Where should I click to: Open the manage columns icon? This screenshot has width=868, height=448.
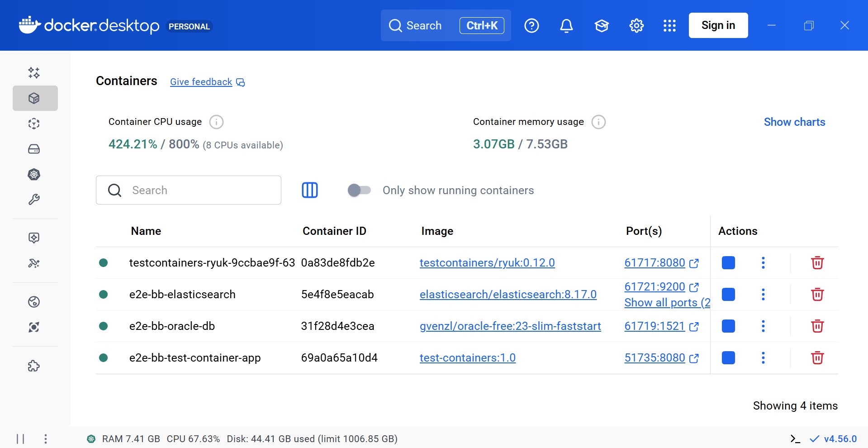click(x=310, y=190)
